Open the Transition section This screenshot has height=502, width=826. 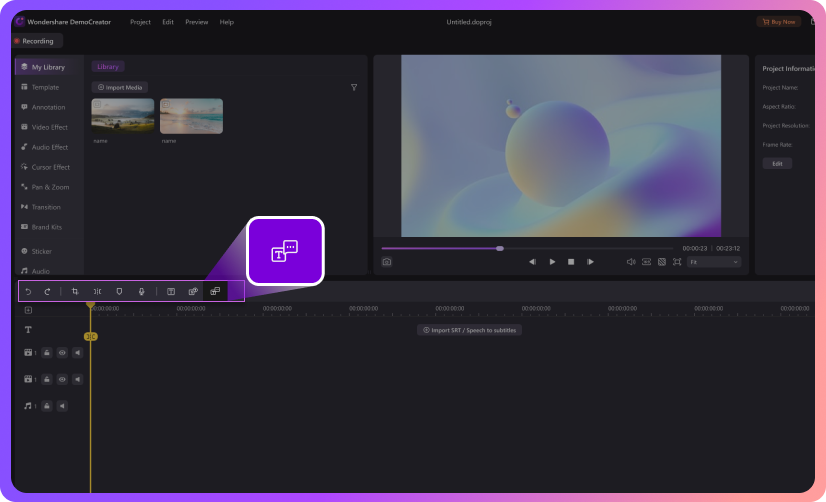(x=46, y=207)
